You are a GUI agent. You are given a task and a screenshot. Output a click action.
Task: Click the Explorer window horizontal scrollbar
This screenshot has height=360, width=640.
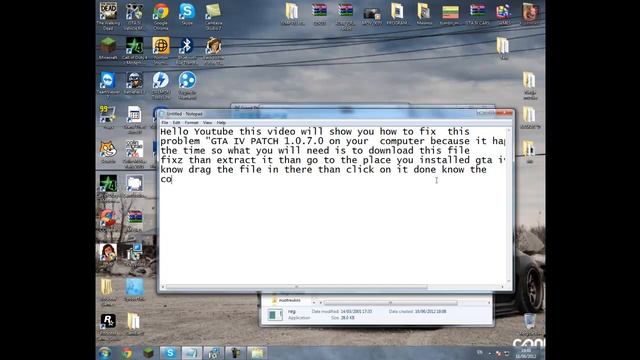tap(390, 302)
